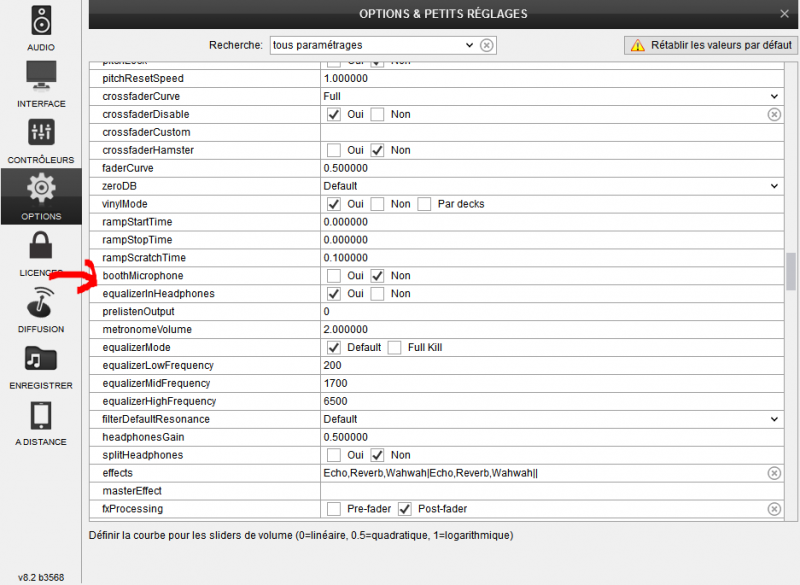Screen dimensions: 800x585
Task: Select the Options tab in sidebar
Action: tap(41, 197)
